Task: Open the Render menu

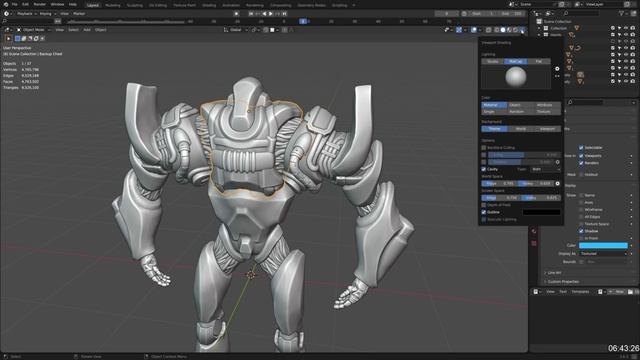Action: pyautogui.click(x=40, y=4)
